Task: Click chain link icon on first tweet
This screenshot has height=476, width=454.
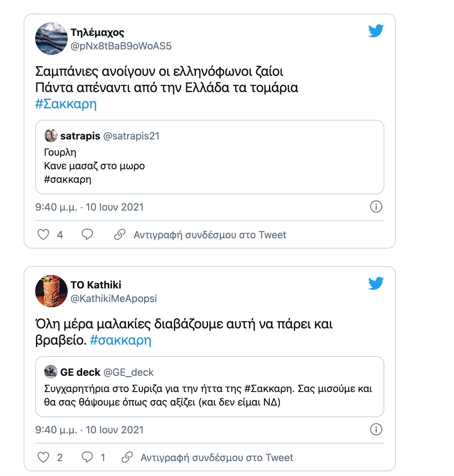Action: [x=120, y=234]
